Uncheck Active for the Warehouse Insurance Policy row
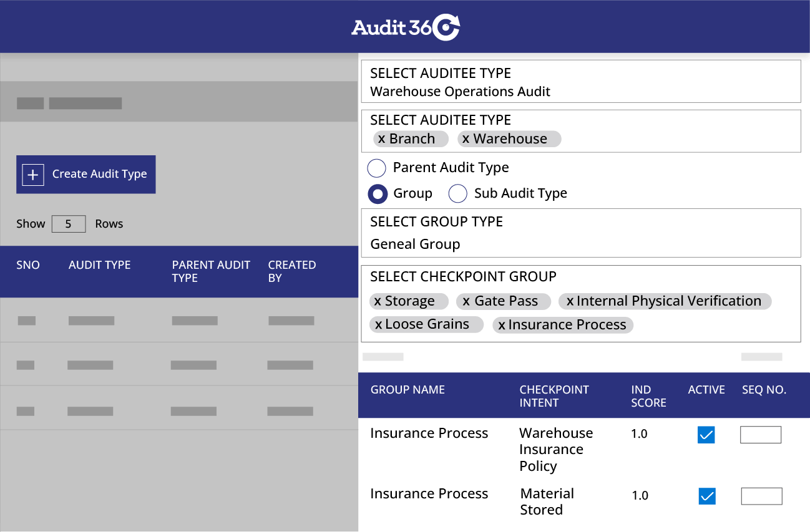Image resolution: width=810 pixels, height=532 pixels. [706, 435]
